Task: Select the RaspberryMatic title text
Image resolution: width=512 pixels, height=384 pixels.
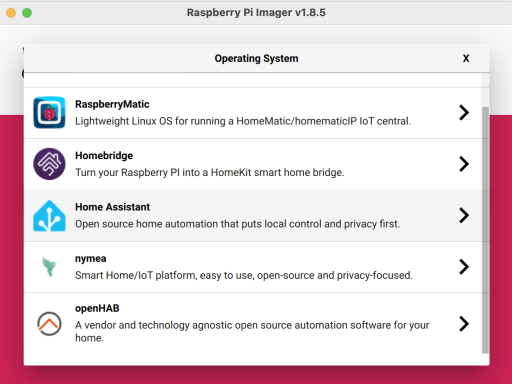Action: pyautogui.click(x=112, y=104)
